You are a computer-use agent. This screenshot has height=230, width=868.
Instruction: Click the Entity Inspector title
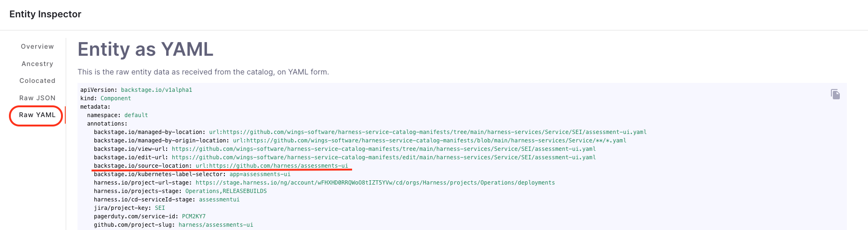click(45, 14)
